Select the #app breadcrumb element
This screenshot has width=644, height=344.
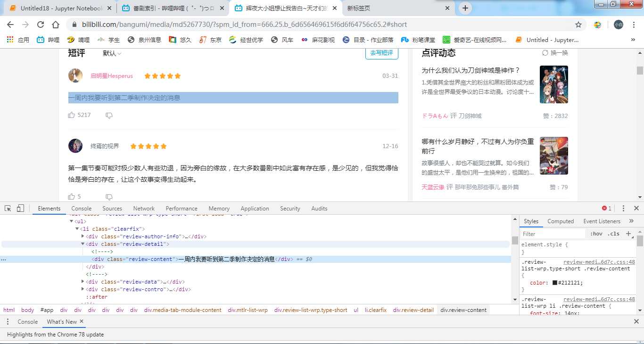point(47,310)
